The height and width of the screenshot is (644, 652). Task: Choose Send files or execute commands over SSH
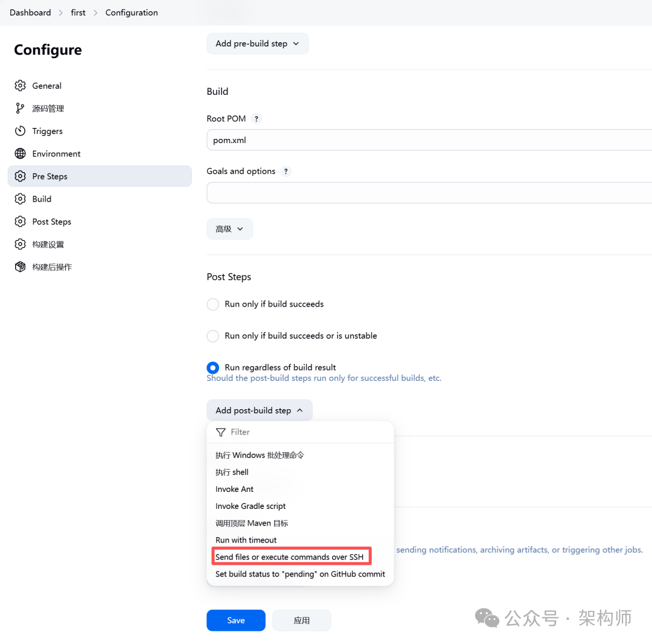(x=290, y=557)
